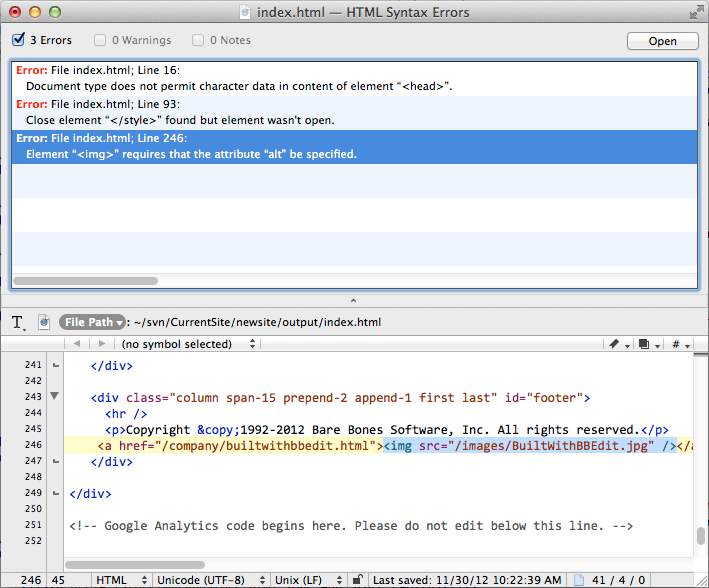Toggle the 0 Warnings checkbox
The height and width of the screenshot is (588, 709).
pos(100,40)
